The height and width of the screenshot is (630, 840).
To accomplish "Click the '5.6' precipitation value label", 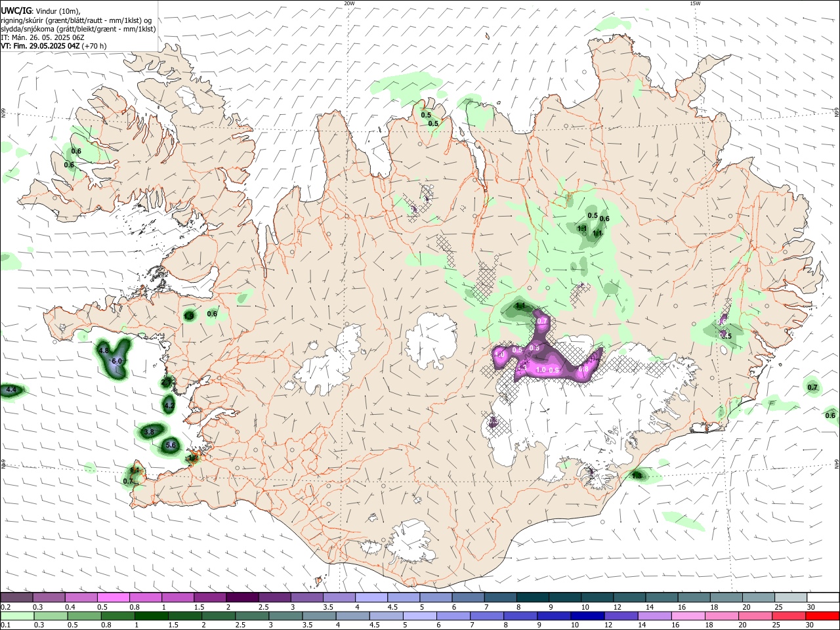I will tap(171, 445).
